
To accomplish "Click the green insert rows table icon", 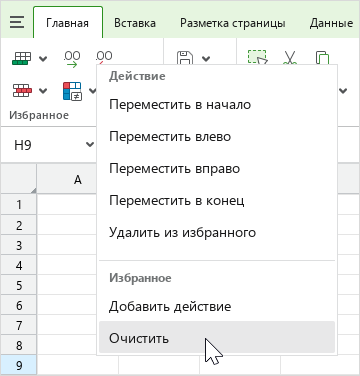I will pyautogui.click(x=22, y=58).
